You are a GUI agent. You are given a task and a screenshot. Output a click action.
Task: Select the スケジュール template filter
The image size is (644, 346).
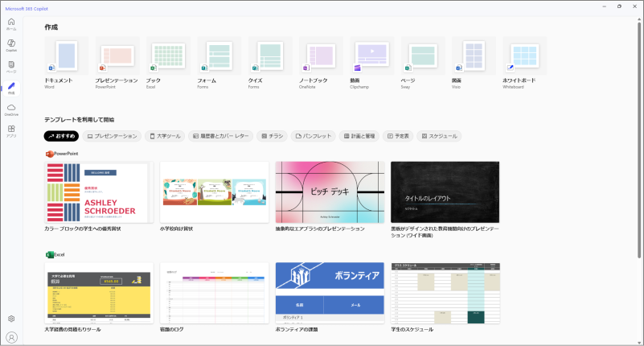(439, 136)
